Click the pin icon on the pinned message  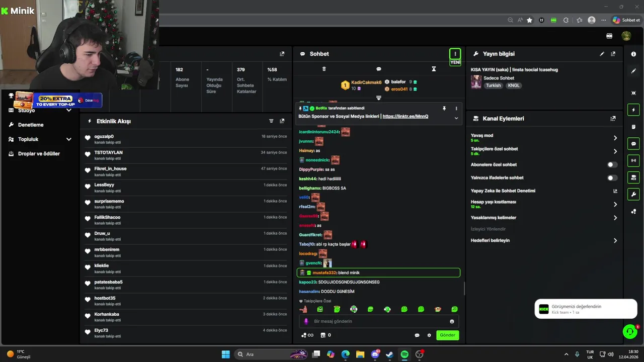pyautogui.click(x=444, y=108)
